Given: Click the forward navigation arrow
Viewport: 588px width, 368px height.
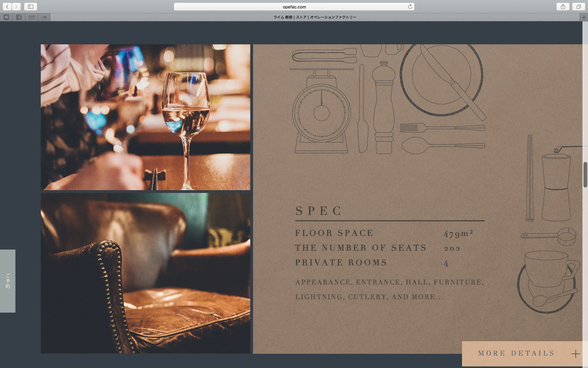Looking at the screenshot, I should (16, 7).
